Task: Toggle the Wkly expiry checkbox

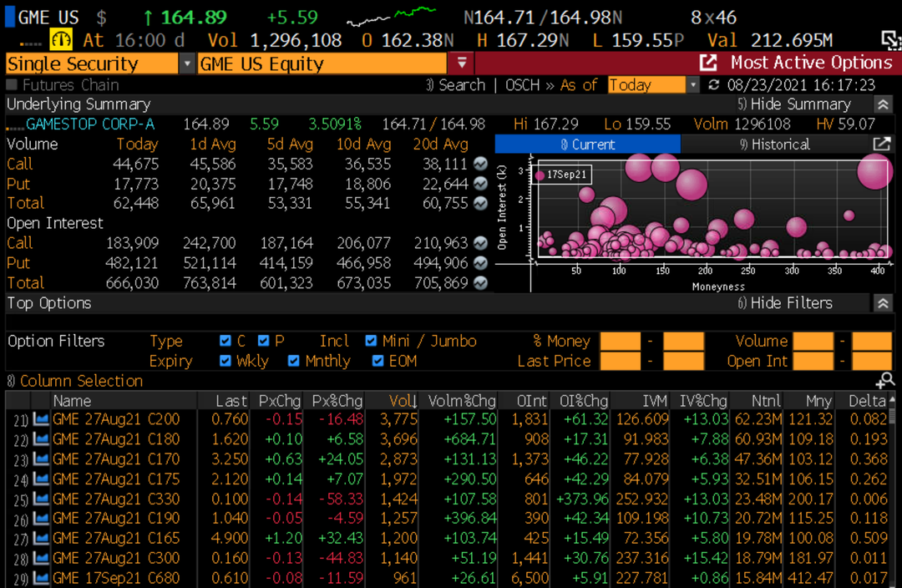Action: pos(225,361)
